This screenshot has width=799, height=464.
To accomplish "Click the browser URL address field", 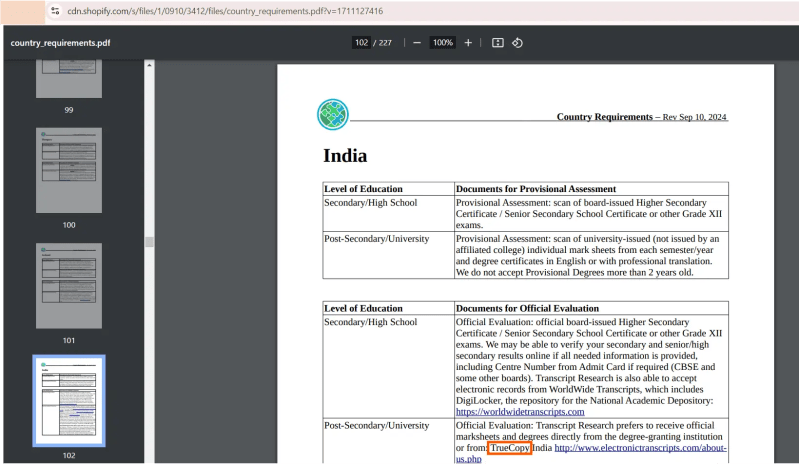I will tap(225, 11).
